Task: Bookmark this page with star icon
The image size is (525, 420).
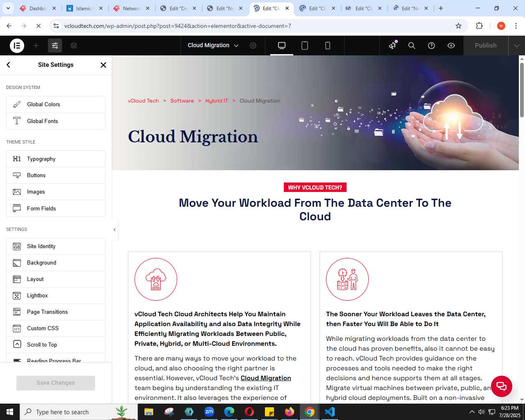Action: tap(459, 26)
